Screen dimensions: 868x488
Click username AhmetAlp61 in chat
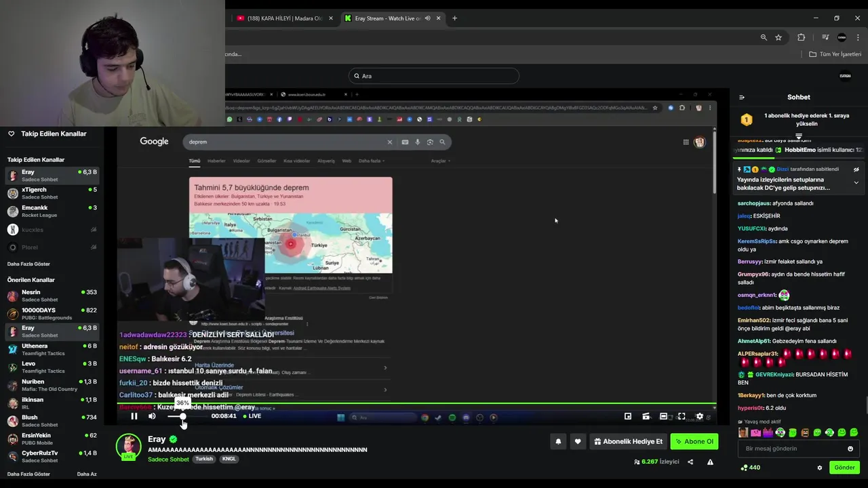(x=754, y=341)
